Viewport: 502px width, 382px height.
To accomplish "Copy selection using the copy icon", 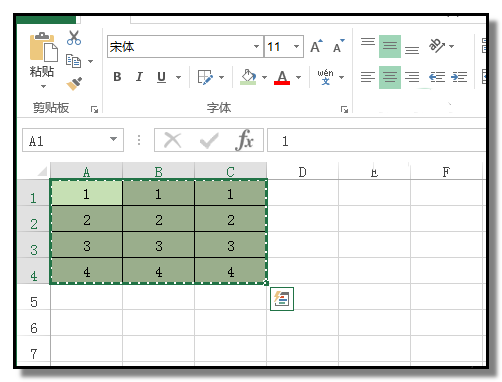I will click(74, 61).
